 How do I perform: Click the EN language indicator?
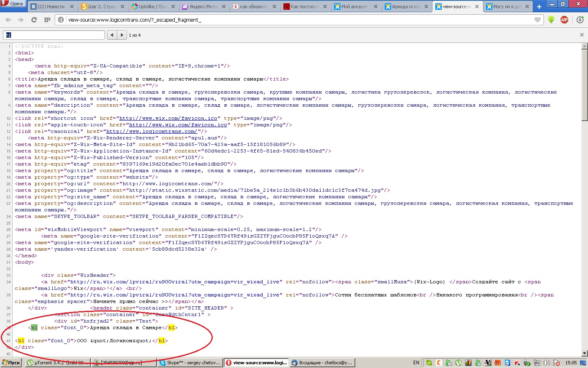click(416, 362)
